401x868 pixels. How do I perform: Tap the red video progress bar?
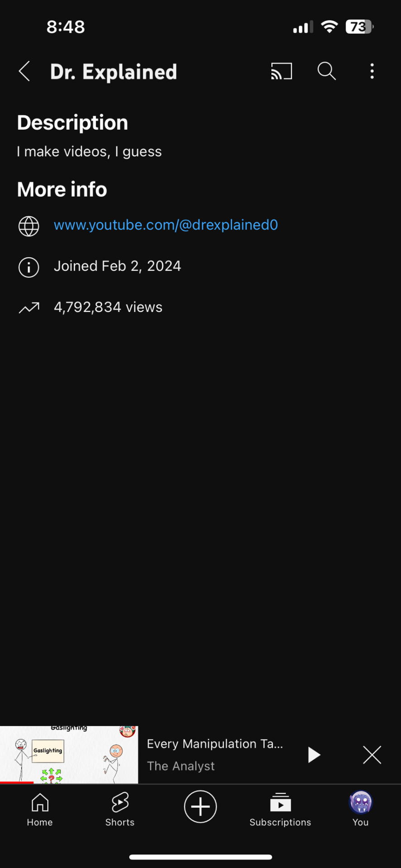(17, 782)
